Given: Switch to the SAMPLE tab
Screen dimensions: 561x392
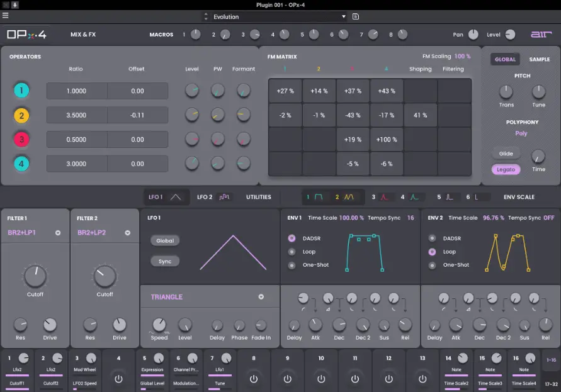Looking at the screenshot, I should pos(538,59).
